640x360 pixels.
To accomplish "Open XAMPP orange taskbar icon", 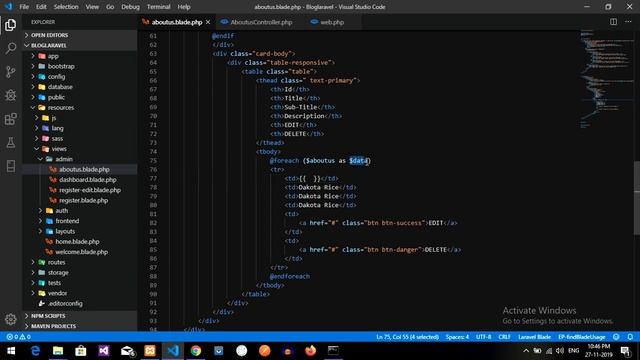I will (x=150, y=351).
